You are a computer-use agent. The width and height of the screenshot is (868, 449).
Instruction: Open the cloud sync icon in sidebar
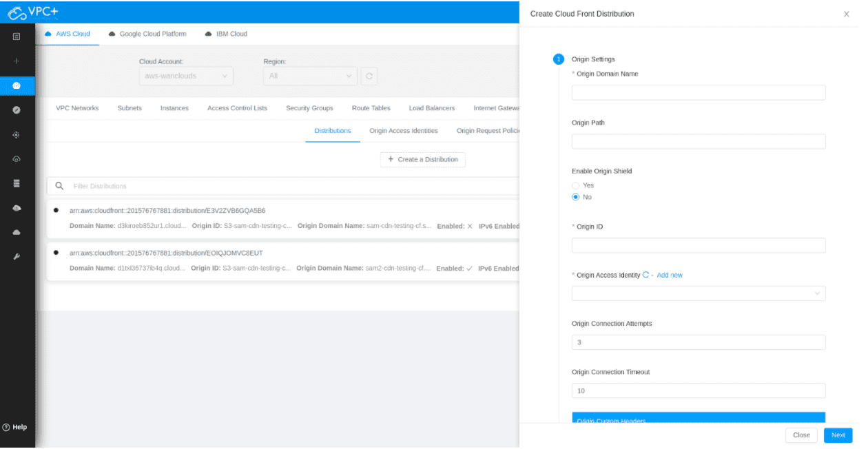tap(17, 159)
